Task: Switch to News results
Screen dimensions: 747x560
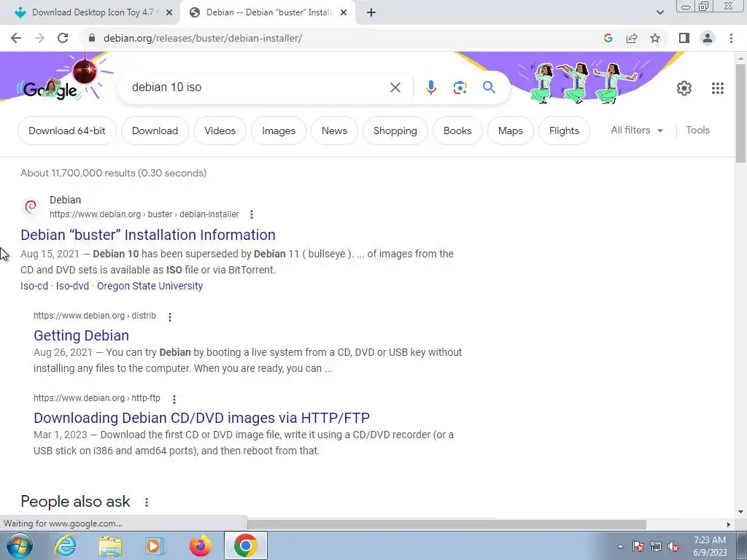Action: pos(334,131)
